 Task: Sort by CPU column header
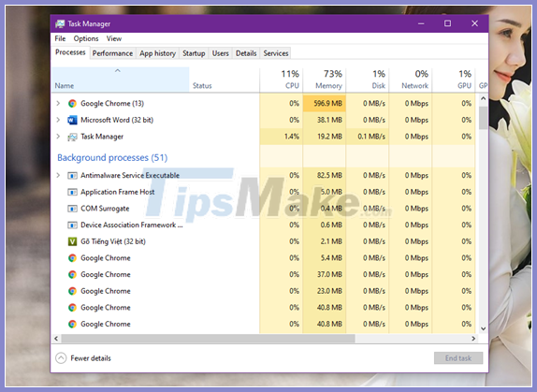(282, 80)
